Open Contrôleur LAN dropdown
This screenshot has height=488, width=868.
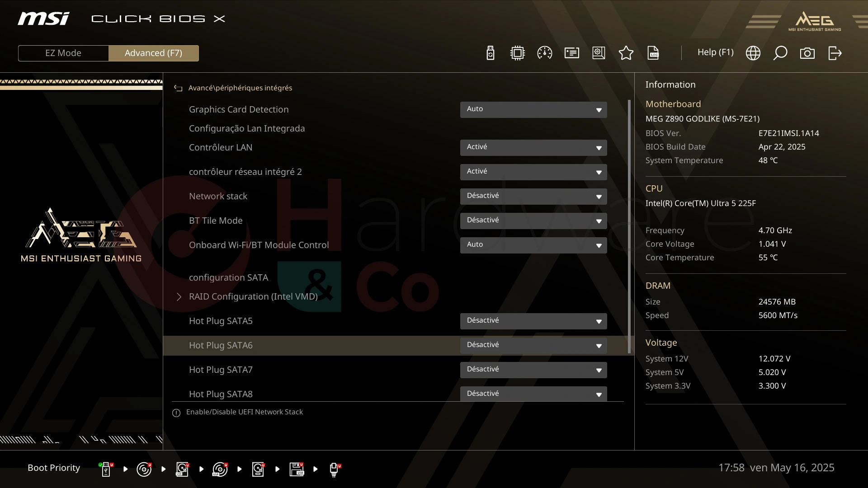pos(533,147)
